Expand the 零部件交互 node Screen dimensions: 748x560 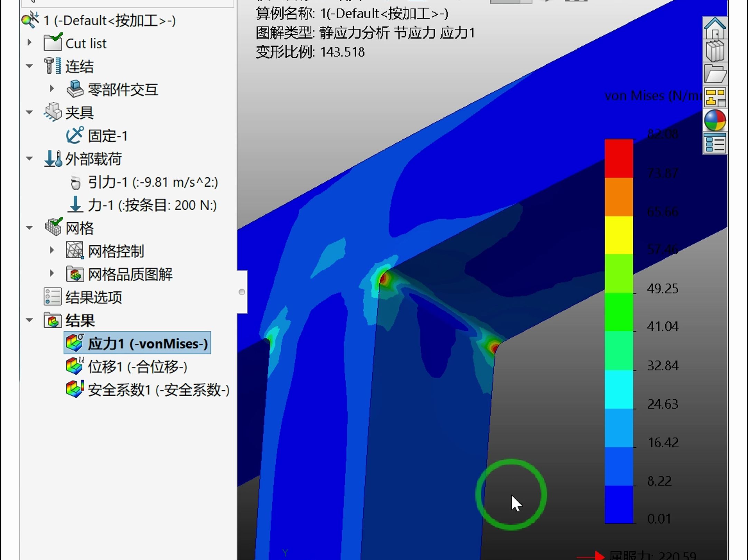(x=52, y=88)
